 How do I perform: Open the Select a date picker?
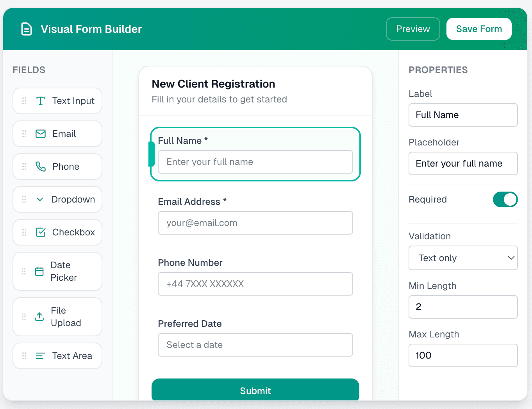coord(255,345)
